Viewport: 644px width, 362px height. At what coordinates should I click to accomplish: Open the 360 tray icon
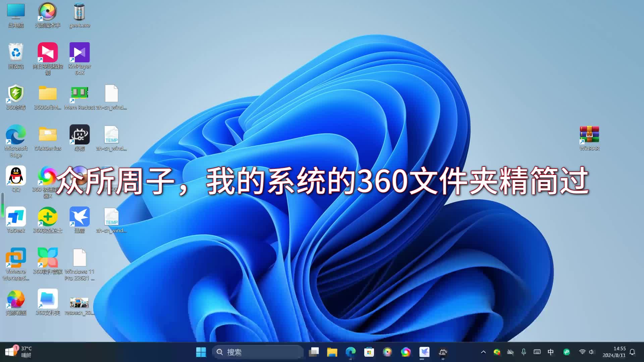pyautogui.click(x=497, y=352)
